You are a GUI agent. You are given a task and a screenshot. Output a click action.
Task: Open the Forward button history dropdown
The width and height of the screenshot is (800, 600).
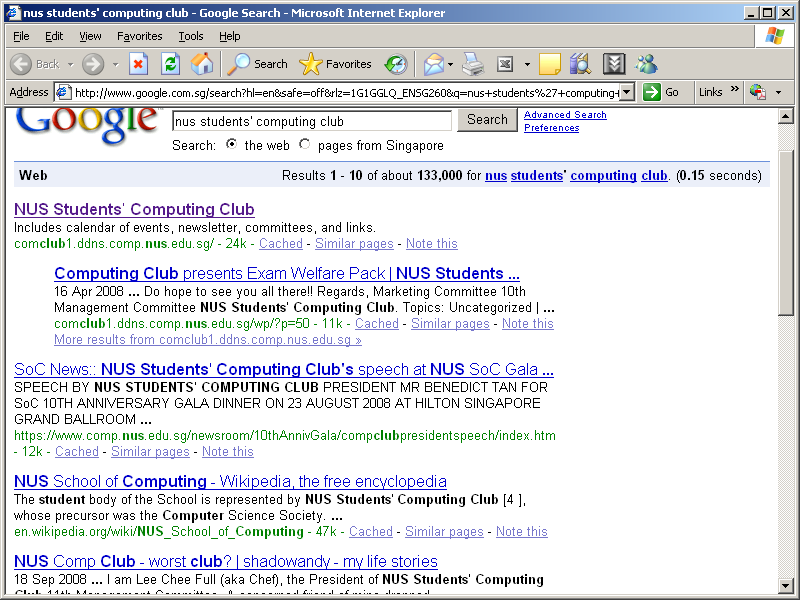point(115,65)
